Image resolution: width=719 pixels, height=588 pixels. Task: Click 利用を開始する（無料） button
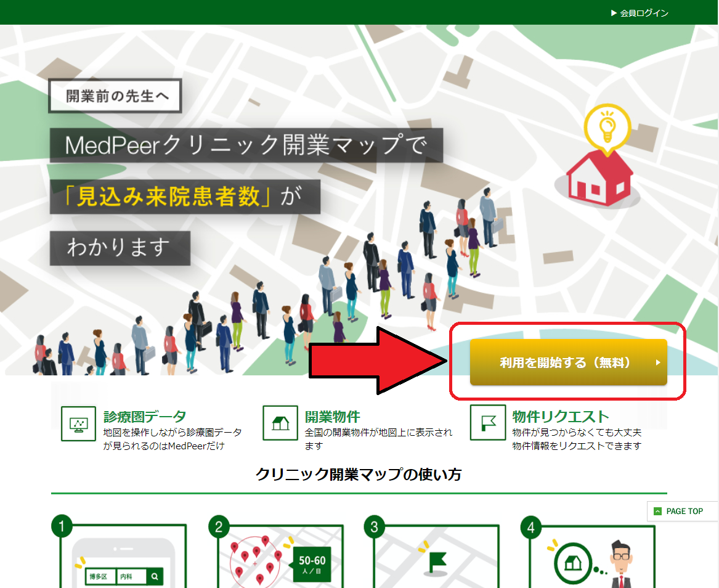click(568, 362)
